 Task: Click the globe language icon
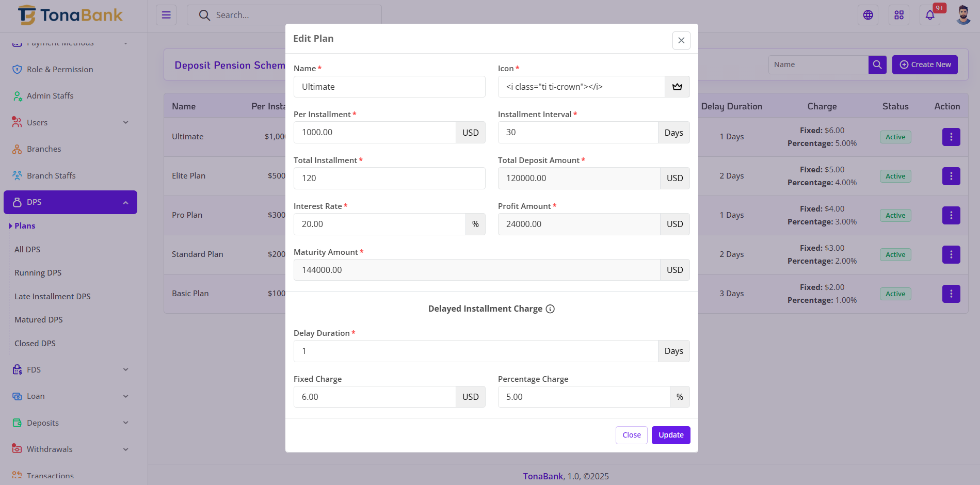pyautogui.click(x=868, y=15)
